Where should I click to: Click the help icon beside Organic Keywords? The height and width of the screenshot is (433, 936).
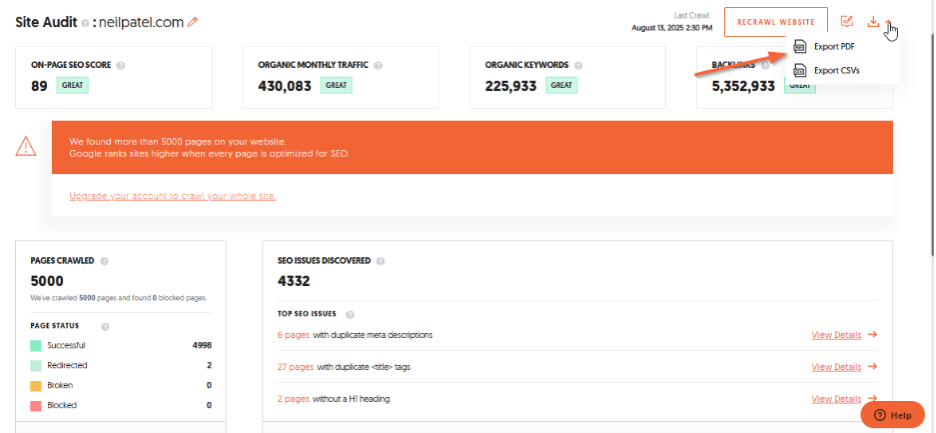(x=578, y=65)
